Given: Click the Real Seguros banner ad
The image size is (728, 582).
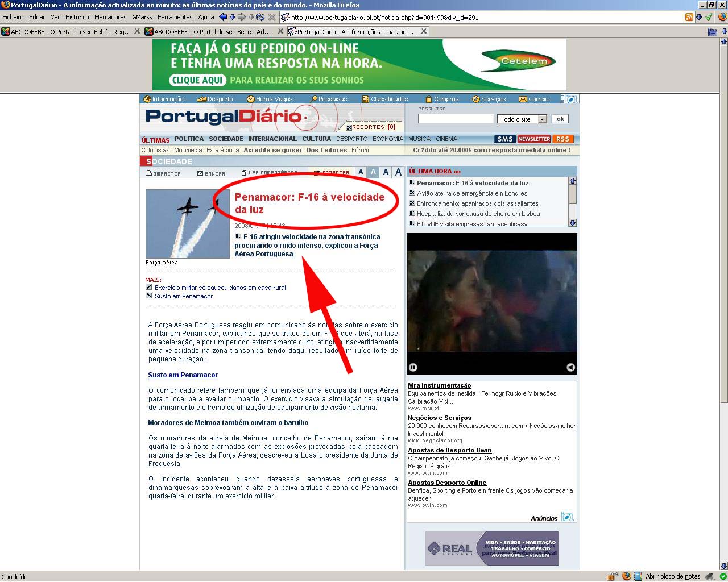Looking at the screenshot, I should pos(492,548).
